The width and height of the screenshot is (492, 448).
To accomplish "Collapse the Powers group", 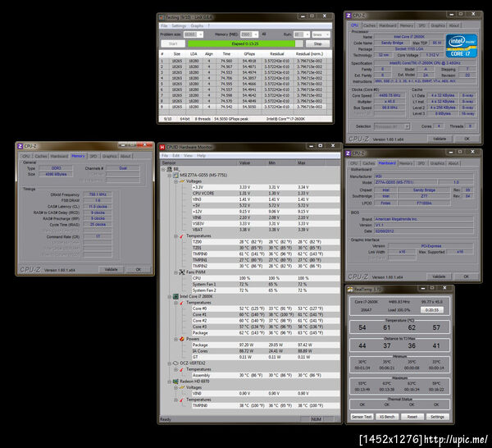I will 175,339.
